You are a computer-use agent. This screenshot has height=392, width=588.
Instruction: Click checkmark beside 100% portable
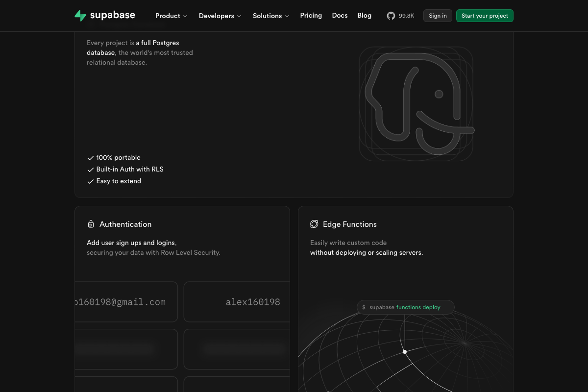(90, 158)
